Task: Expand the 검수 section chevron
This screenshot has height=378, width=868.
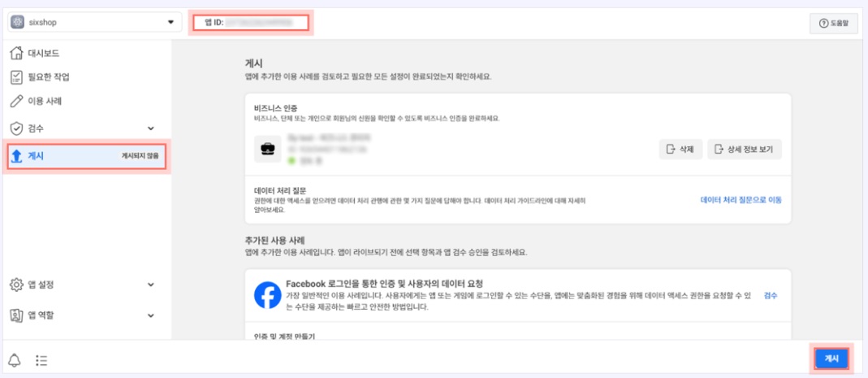Action: point(150,128)
